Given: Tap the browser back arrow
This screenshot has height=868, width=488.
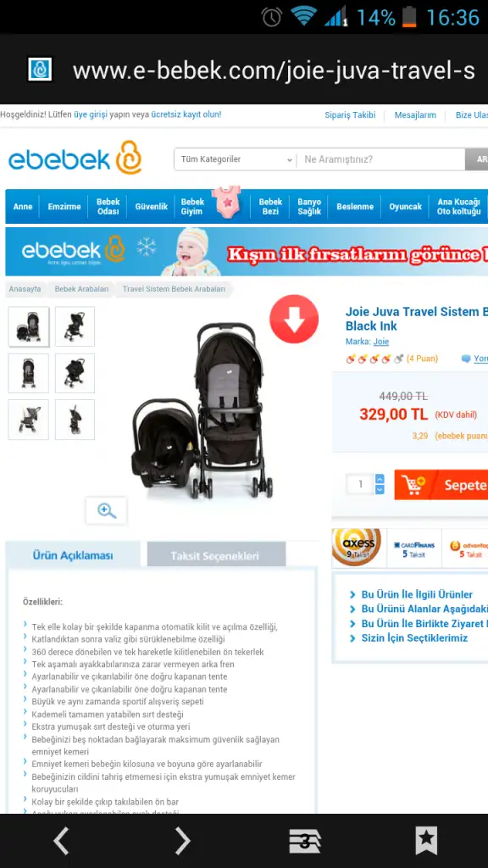Looking at the screenshot, I should pyautogui.click(x=61, y=841).
